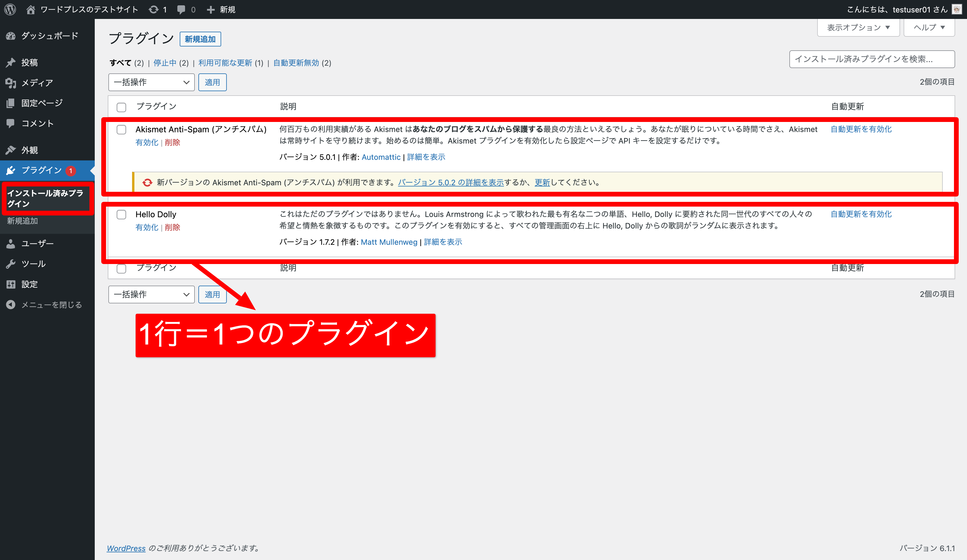Delete Hello Dolly via its 削除 link
This screenshot has width=967, height=560.
click(172, 227)
